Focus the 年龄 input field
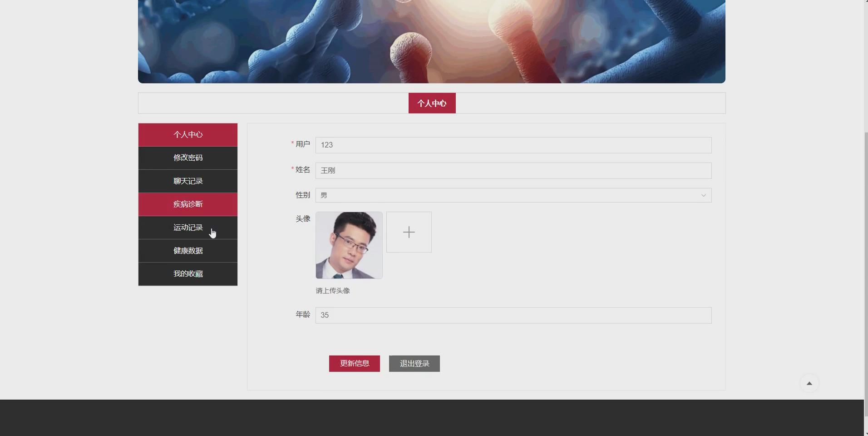 click(513, 315)
